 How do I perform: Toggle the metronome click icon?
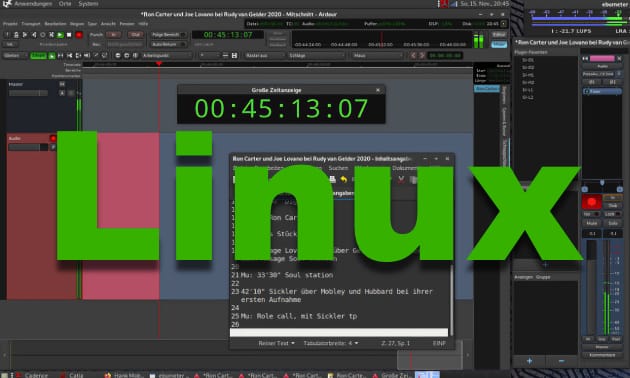click(x=16, y=35)
